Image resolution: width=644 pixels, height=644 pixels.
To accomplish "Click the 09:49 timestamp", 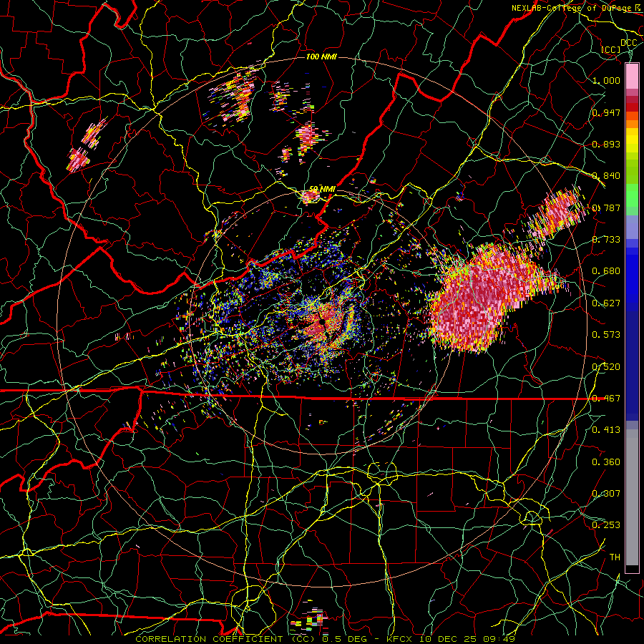I will [499, 639].
